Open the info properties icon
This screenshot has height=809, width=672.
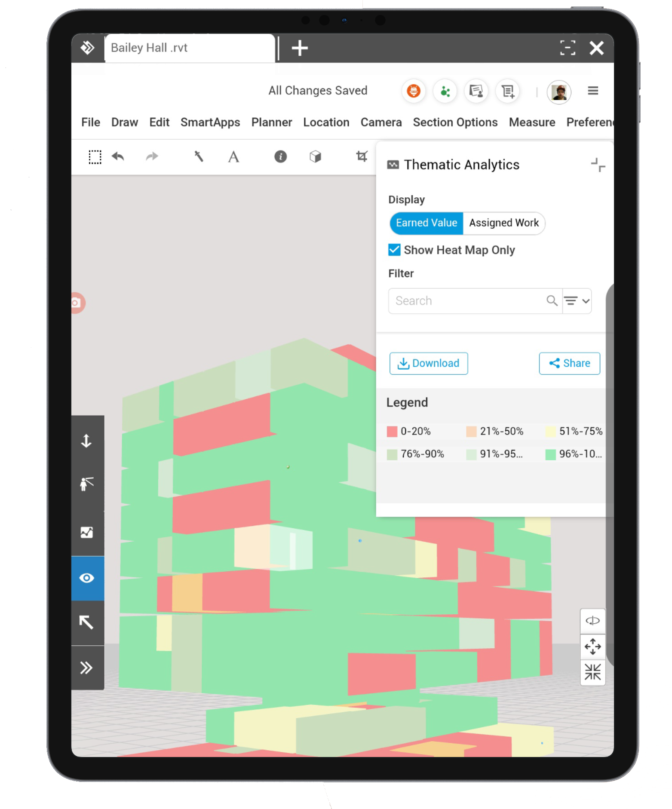tap(280, 156)
